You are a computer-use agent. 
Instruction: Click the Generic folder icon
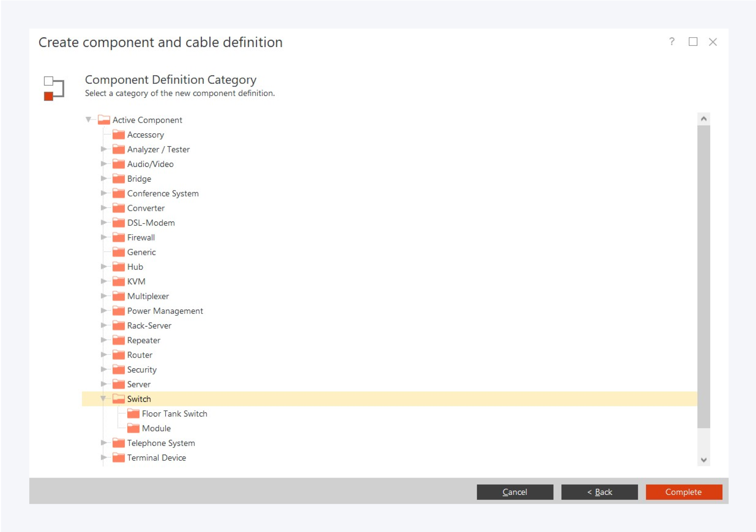pos(118,252)
